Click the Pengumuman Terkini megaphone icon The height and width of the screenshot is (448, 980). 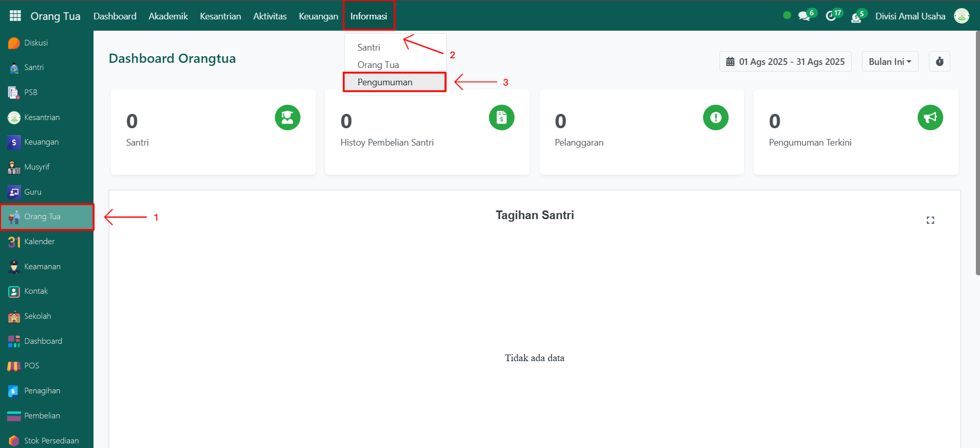(x=930, y=117)
